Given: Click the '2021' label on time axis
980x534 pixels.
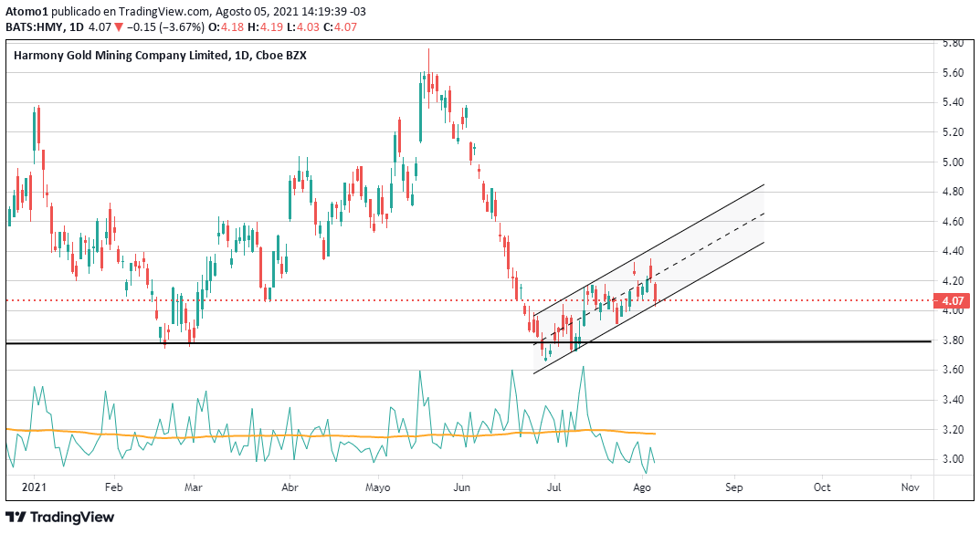Looking at the screenshot, I should tap(33, 487).
